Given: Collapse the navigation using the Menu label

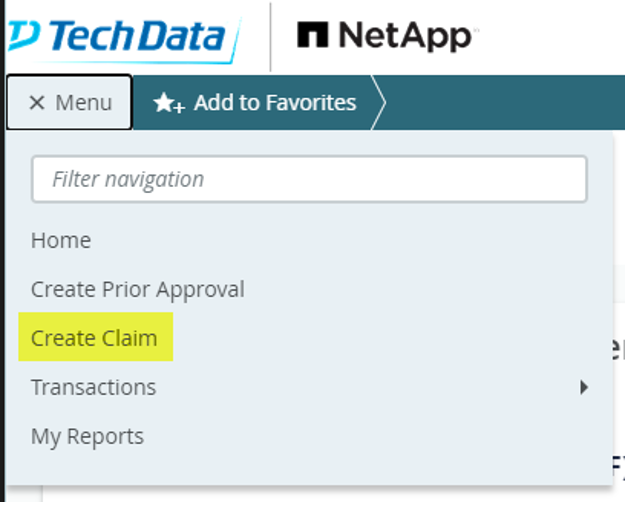Looking at the screenshot, I should pyautogui.click(x=84, y=103).
